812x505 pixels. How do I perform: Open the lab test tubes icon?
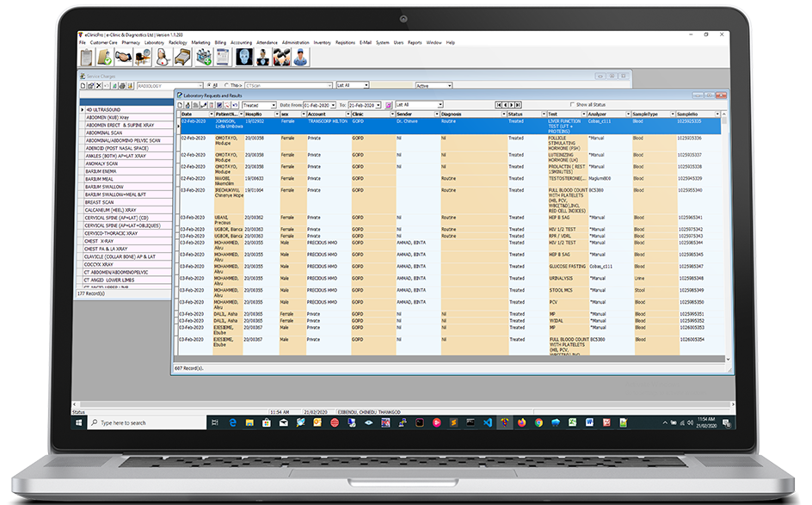click(203, 57)
